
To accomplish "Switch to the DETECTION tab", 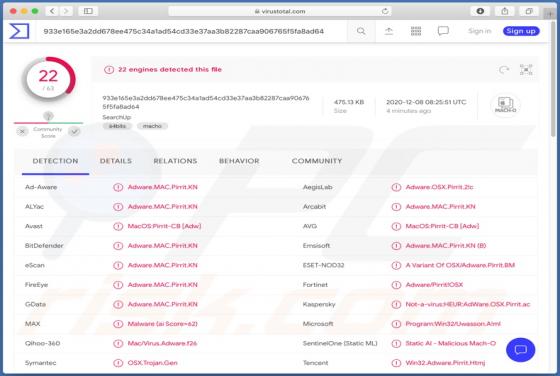I will tap(55, 161).
